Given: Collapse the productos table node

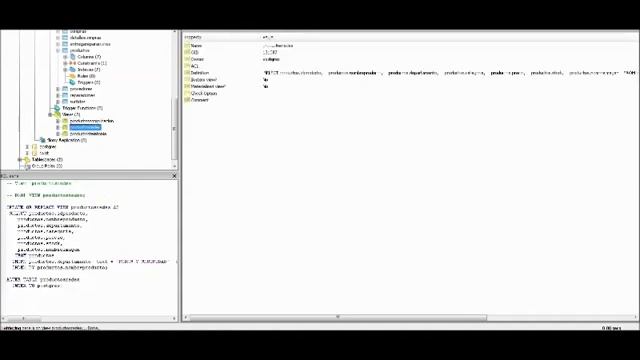Looking at the screenshot, I should [58, 51].
